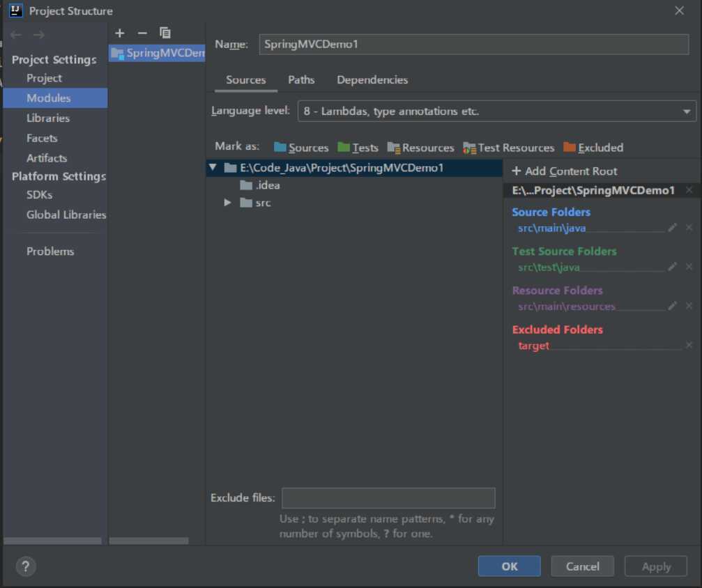Click Add Content Root

564,171
